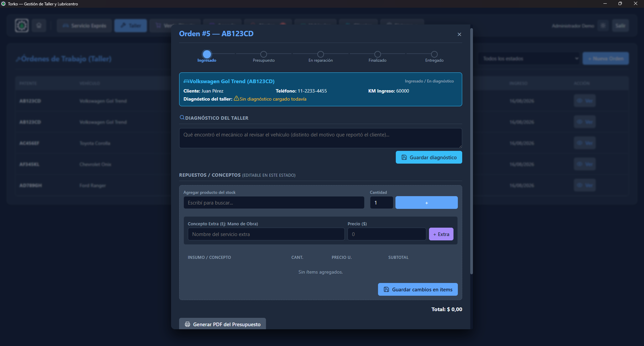Click the Torko app icon in the title bar
The image size is (644, 346).
[x=4, y=4]
